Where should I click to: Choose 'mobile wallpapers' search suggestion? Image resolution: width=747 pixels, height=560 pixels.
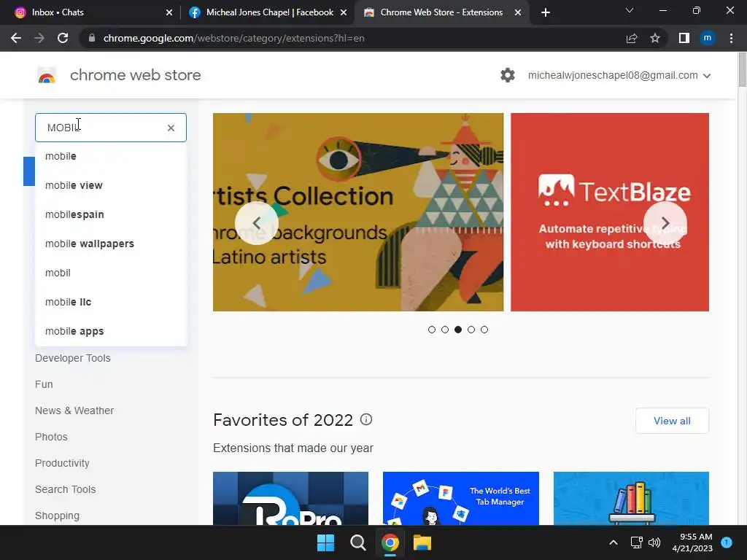[111, 244]
